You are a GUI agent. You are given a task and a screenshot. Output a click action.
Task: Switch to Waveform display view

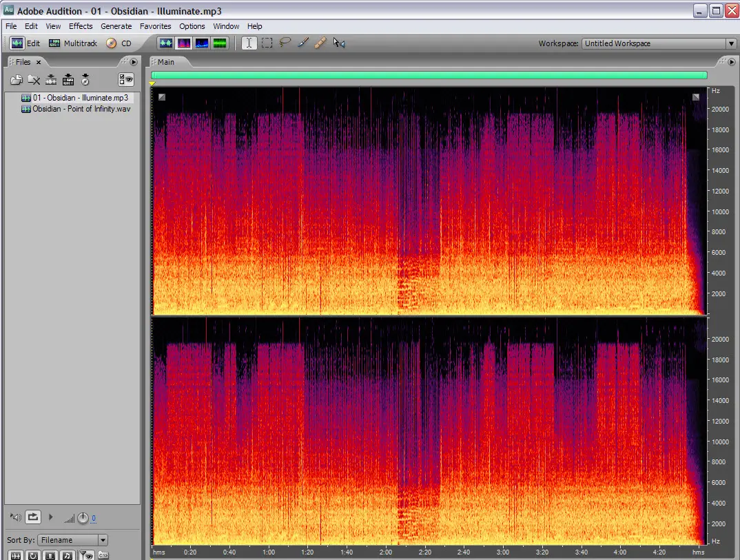[x=165, y=43]
